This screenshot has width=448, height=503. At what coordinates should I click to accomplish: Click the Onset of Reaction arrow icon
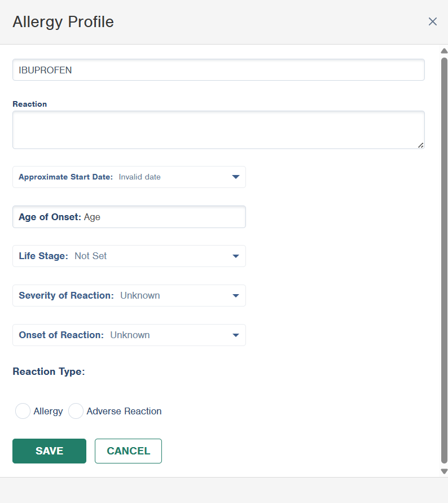[x=236, y=335]
